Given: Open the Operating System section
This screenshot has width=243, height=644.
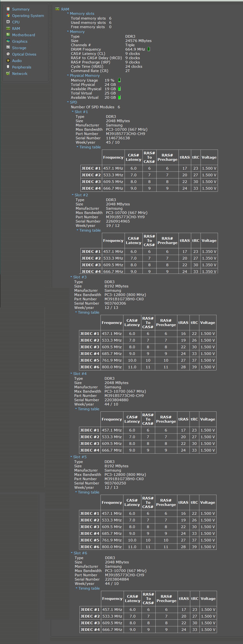Looking at the screenshot, I should pyautogui.click(x=28, y=16).
